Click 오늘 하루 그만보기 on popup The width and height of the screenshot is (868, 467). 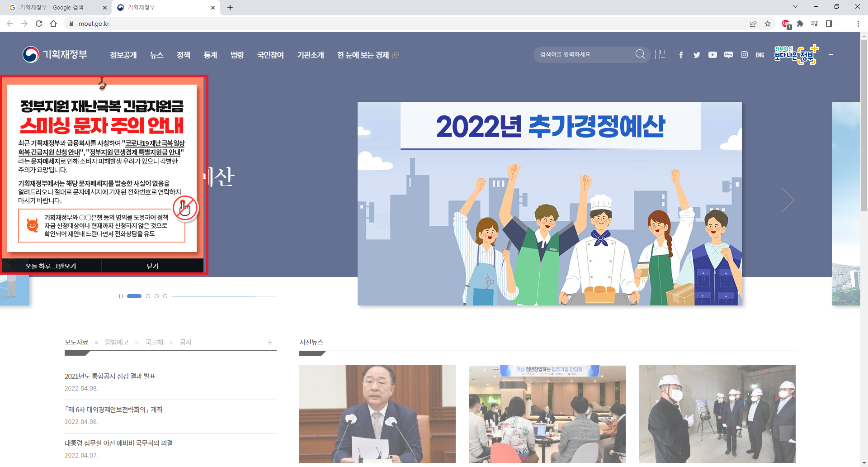(51, 266)
